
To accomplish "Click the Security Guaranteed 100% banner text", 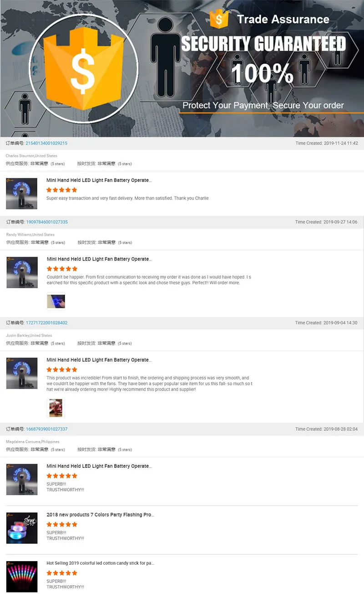I will click(x=263, y=60).
